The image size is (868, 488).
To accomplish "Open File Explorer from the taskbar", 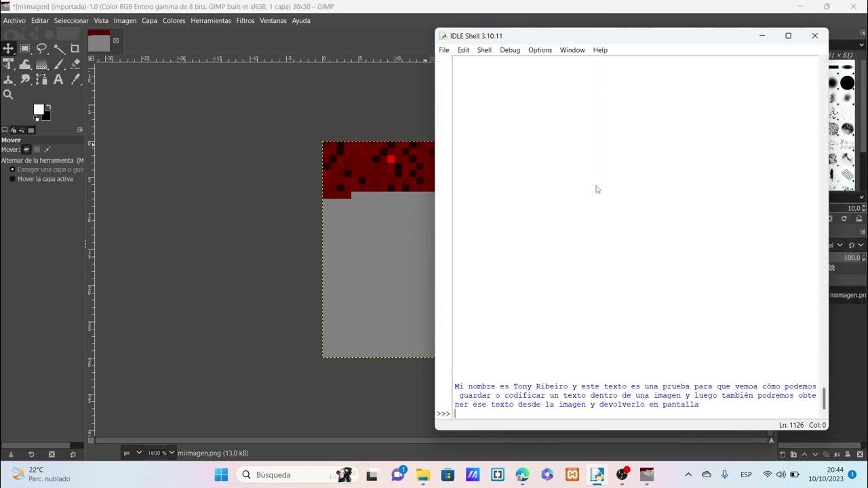I will 422,474.
